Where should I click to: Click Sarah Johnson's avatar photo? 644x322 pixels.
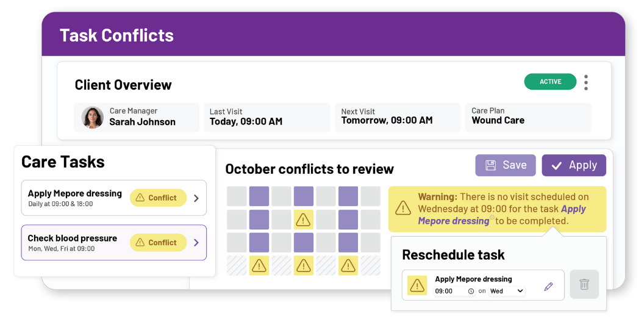coord(93,117)
